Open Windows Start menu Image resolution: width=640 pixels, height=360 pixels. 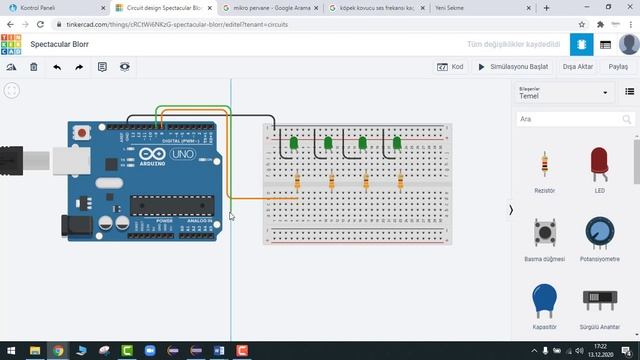(x=11, y=351)
